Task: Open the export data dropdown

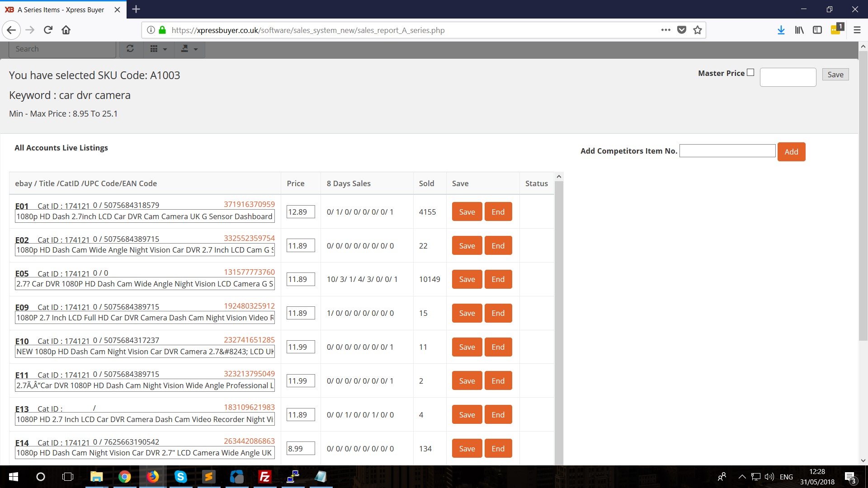Action: click(189, 49)
